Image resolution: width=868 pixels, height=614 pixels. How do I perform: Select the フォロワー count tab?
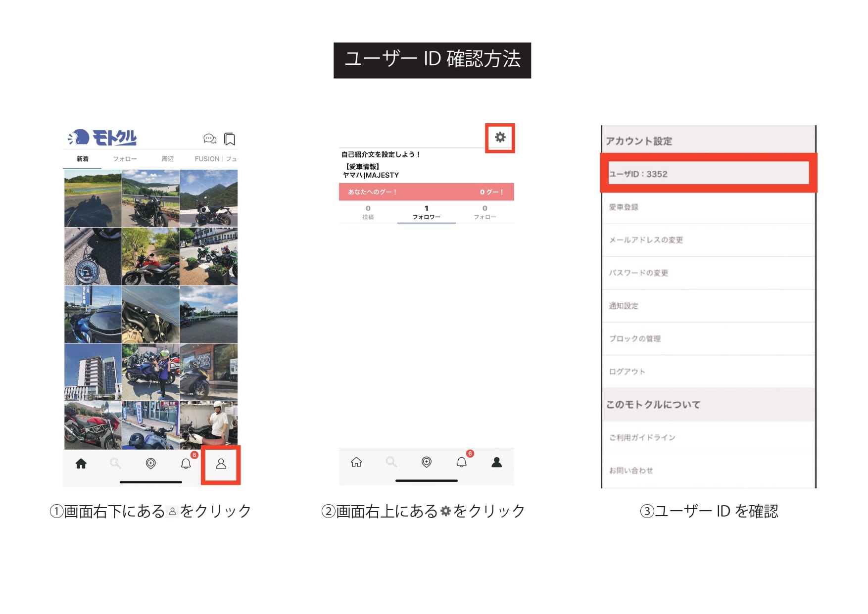[427, 213]
